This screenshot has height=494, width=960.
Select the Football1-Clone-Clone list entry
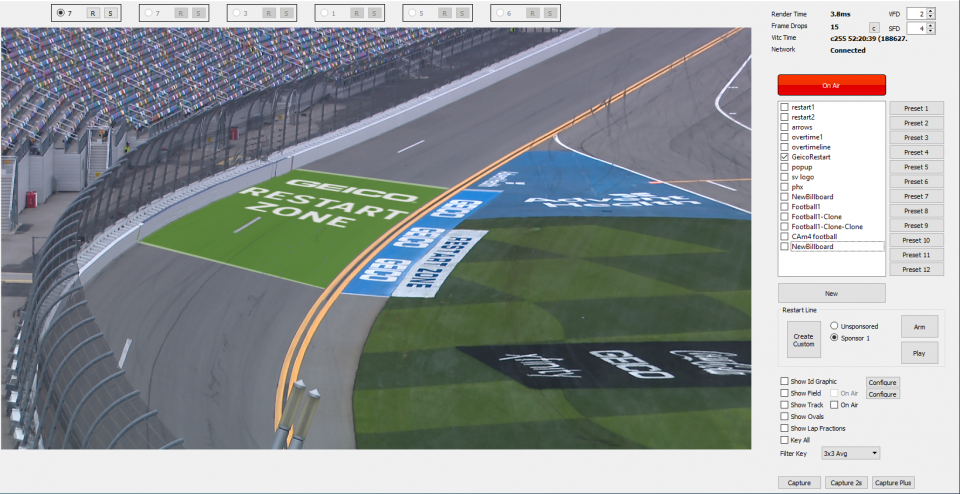point(827,226)
